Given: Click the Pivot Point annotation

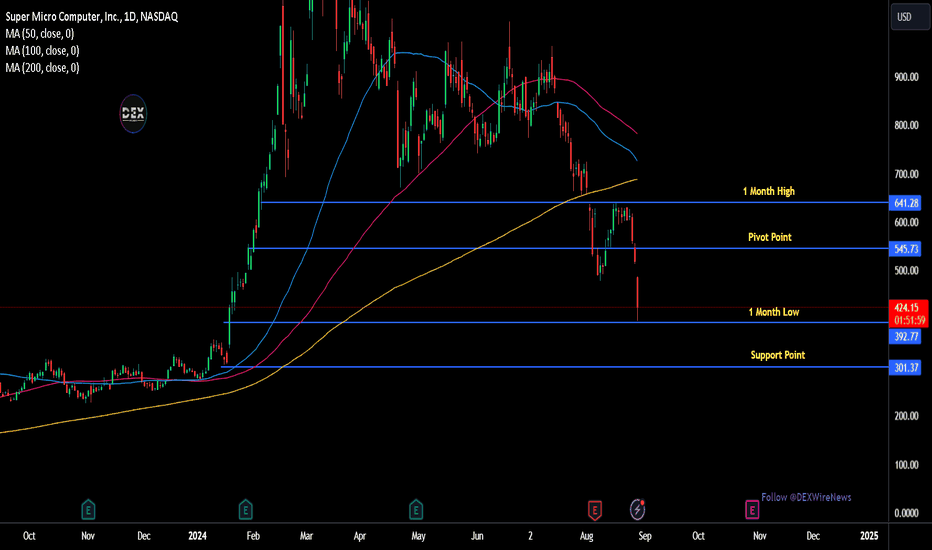Looking at the screenshot, I should point(770,237).
